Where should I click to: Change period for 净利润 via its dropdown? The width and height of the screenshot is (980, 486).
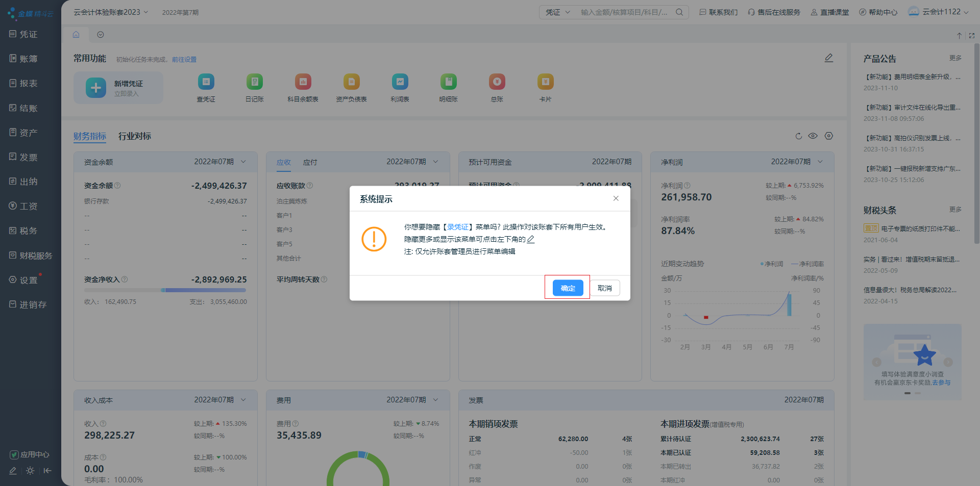pyautogui.click(x=820, y=162)
